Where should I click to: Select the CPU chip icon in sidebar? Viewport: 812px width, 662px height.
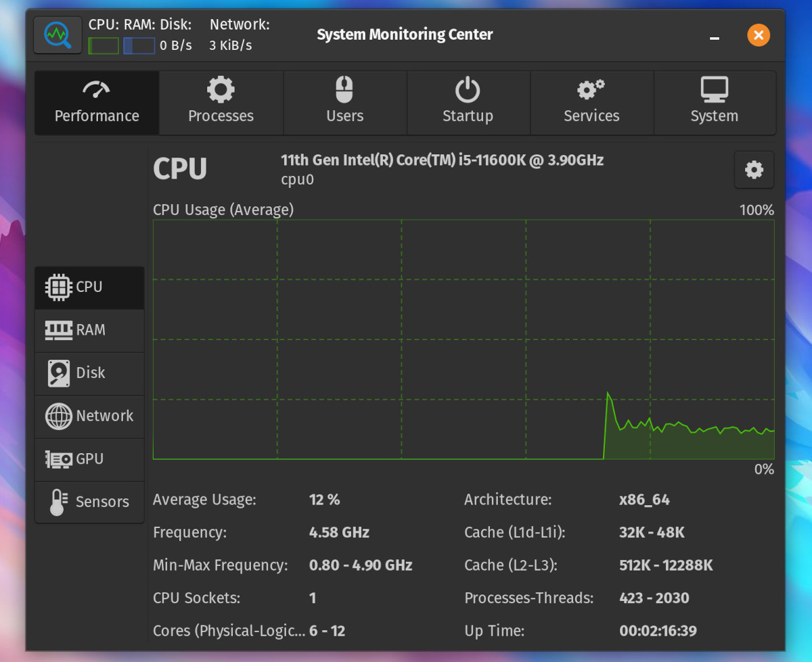[x=58, y=287]
